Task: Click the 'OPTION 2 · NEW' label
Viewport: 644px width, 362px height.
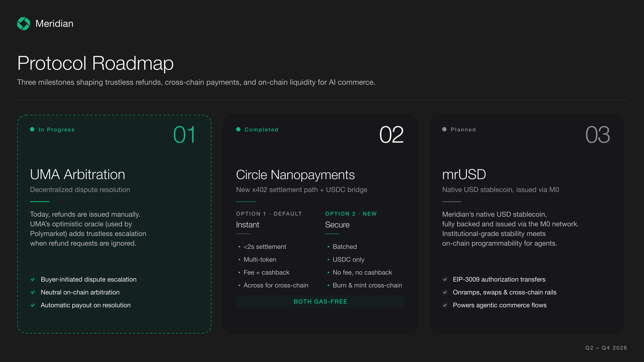Action: (x=351, y=214)
